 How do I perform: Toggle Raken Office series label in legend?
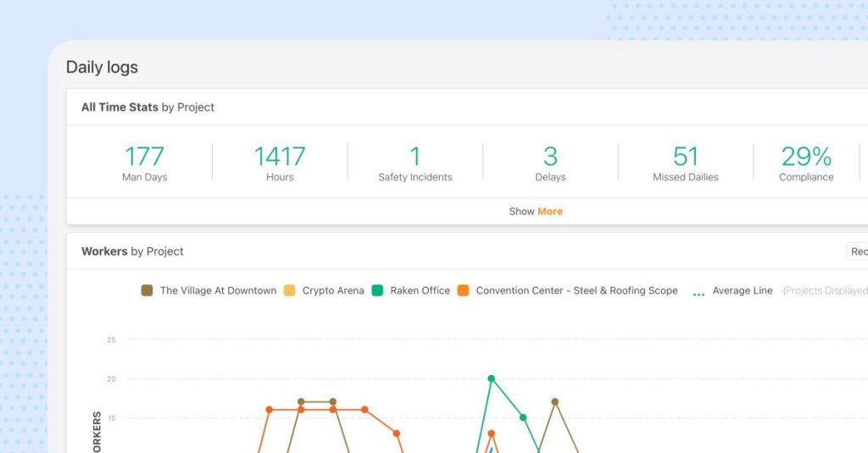tap(420, 290)
